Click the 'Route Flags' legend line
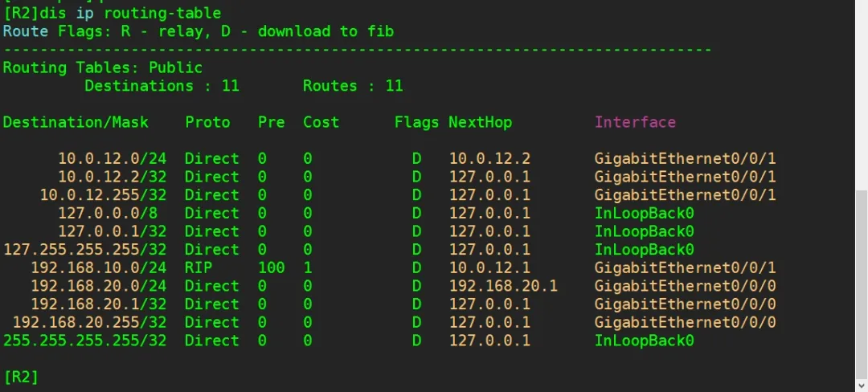The height and width of the screenshot is (392, 868). [x=199, y=31]
